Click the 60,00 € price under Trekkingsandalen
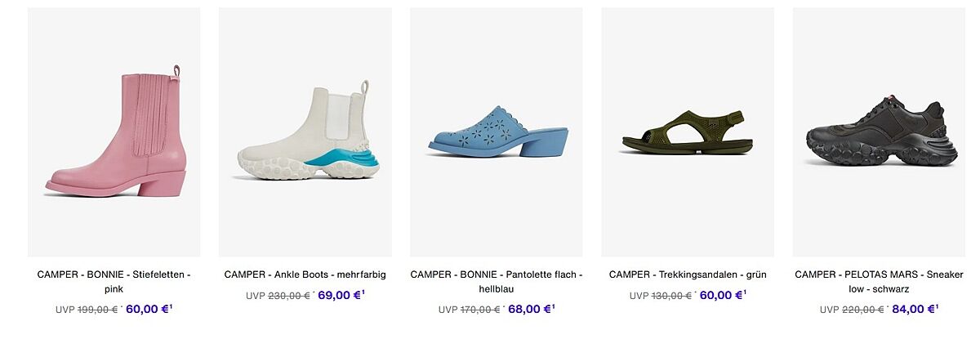Screen dimensions: 980x357 click(720, 295)
